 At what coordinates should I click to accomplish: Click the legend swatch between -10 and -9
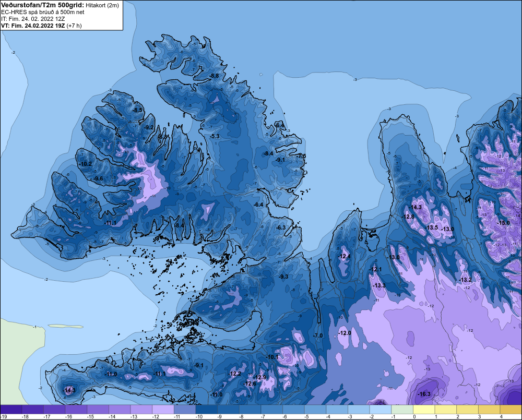coord(207,410)
